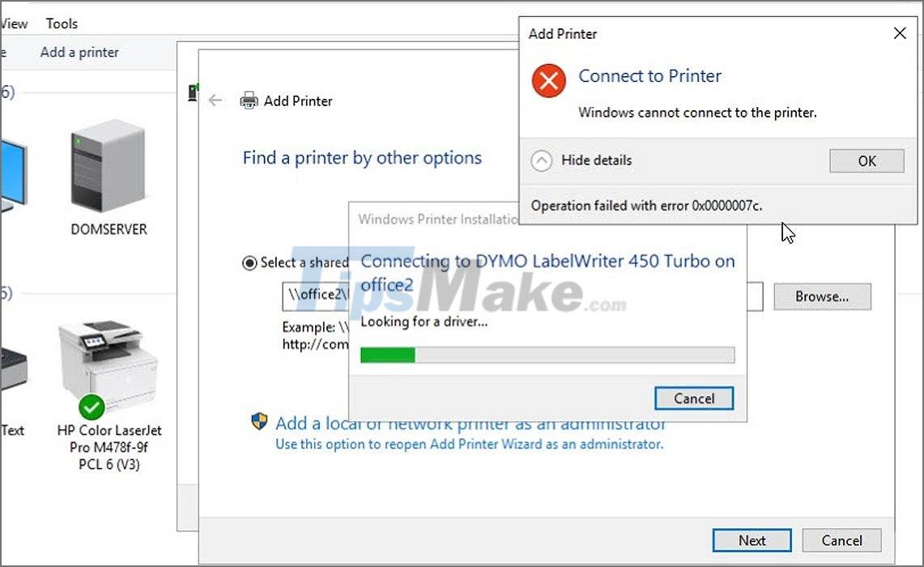The image size is (924, 567).
Task: Collapse error details with Hide details chevron
Action: coord(541,160)
